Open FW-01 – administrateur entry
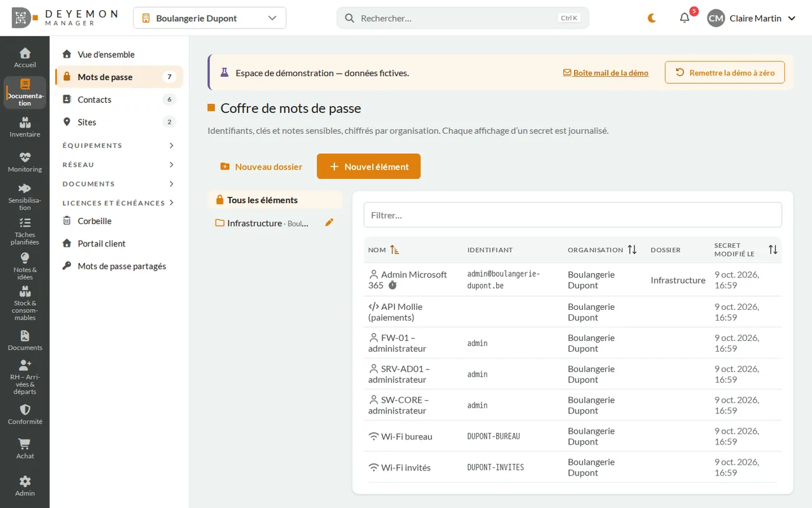 397,343
